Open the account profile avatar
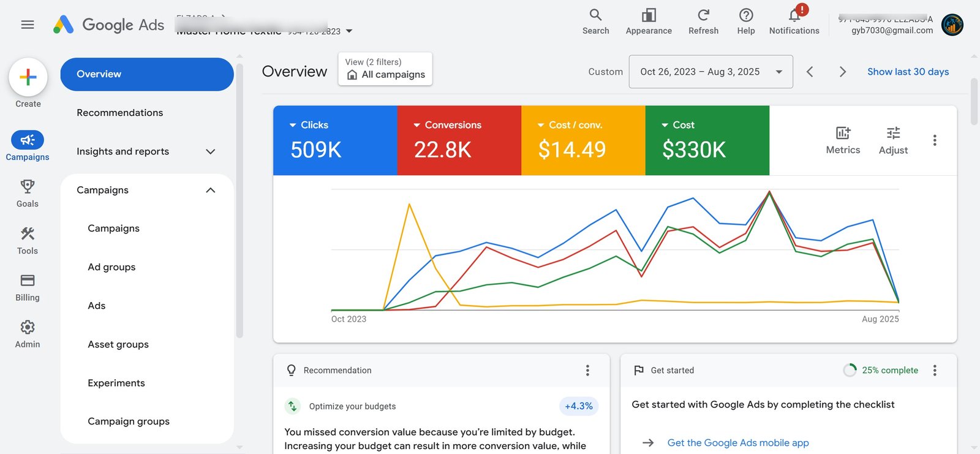 click(952, 25)
